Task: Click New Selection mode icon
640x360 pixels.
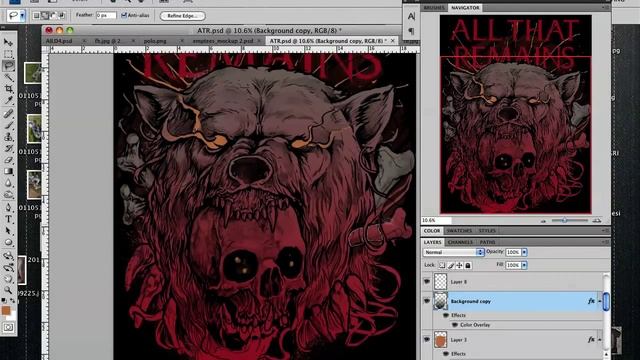Action: pos(36,16)
